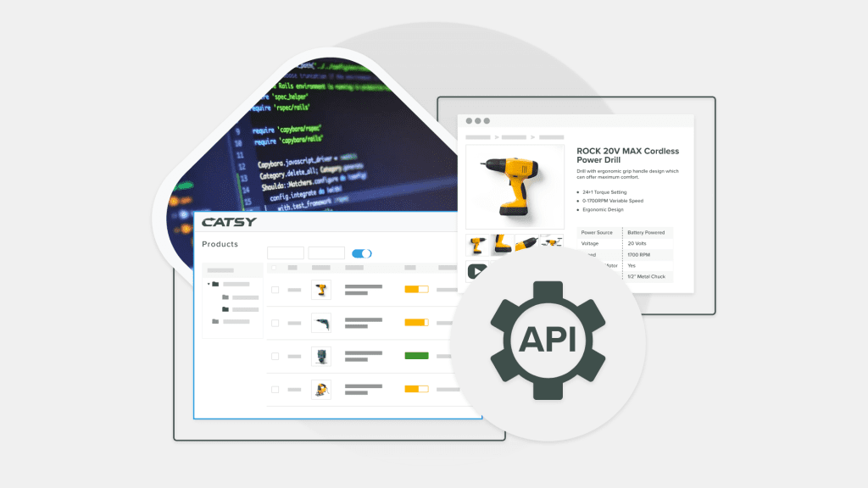Toggle the blue switch above the products table
This screenshot has width=868, height=488.
coord(361,253)
